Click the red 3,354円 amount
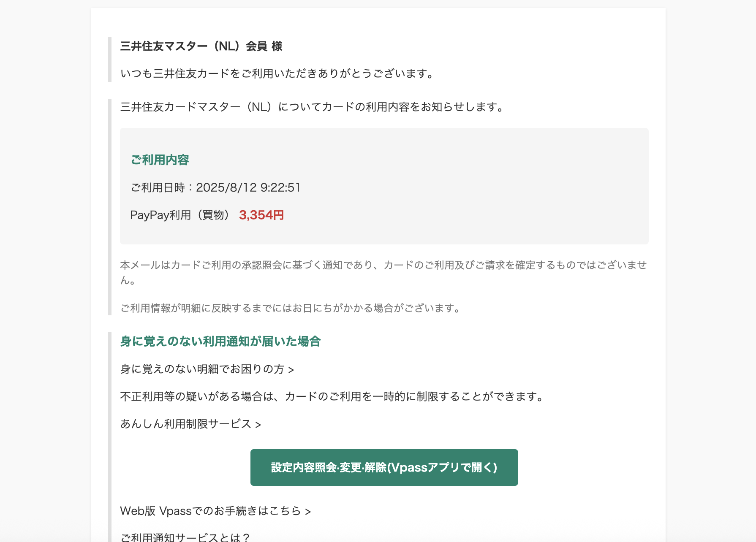The width and height of the screenshot is (756, 542). 261,215
